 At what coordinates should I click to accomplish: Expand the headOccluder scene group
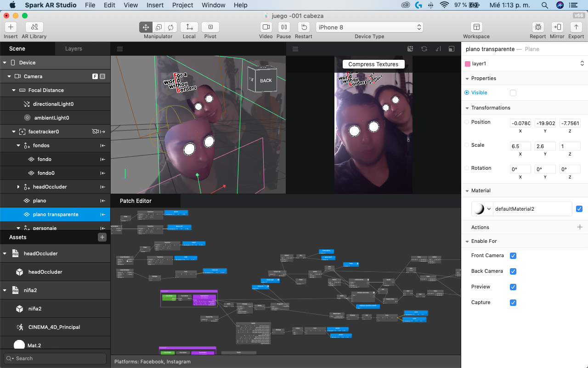pyautogui.click(x=18, y=187)
